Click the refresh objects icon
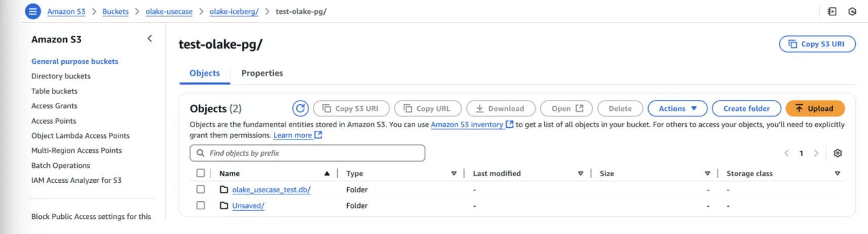 click(x=300, y=108)
